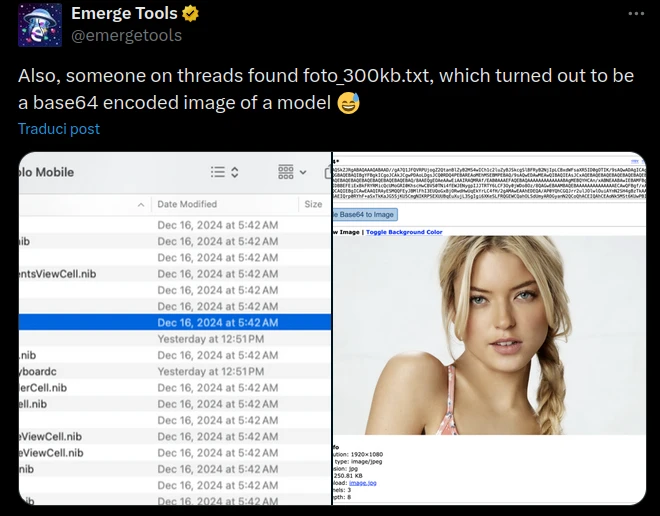Select the highlighted blue file row
Image resolution: width=660 pixels, height=516 pixels.
point(175,322)
